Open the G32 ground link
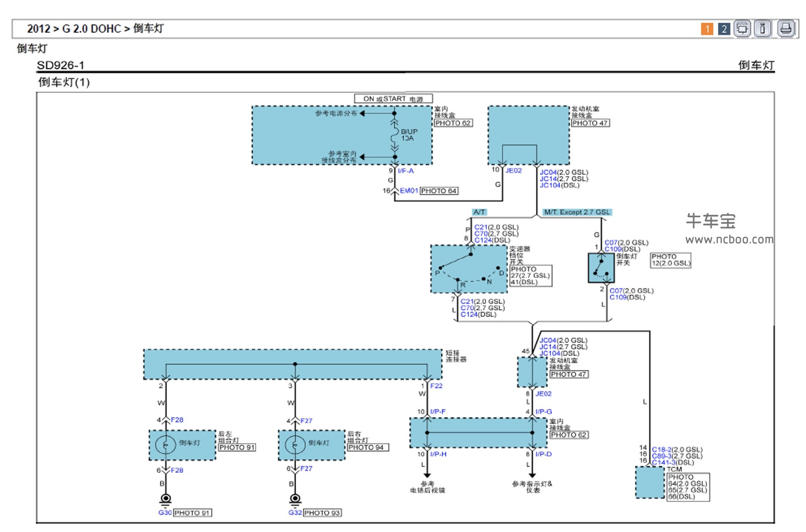The image size is (806, 532). pos(295,513)
